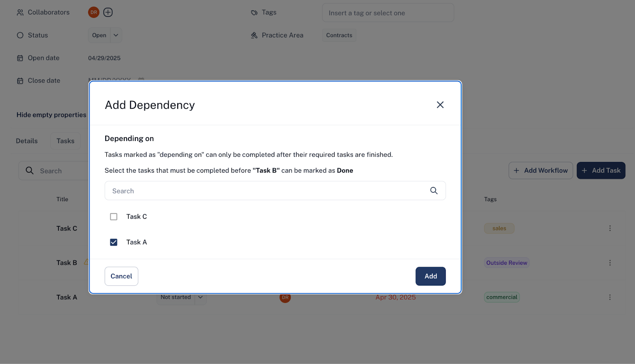Click the magnifier icon in dialog search
Viewport: 635px width, 364px height.
coord(434,191)
